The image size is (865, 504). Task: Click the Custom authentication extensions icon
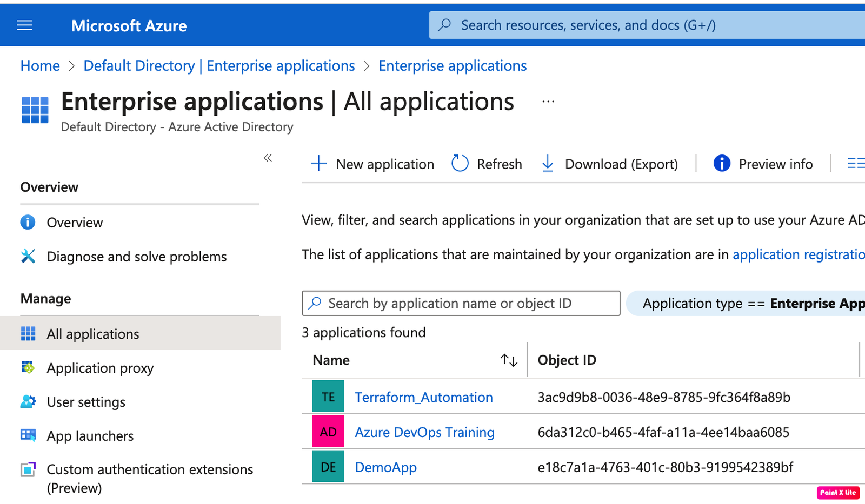click(28, 469)
